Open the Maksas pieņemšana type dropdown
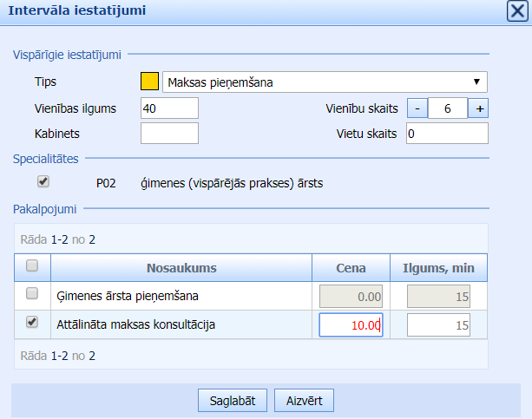The height and width of the screenshot is (419, 532). coord(324,82)
